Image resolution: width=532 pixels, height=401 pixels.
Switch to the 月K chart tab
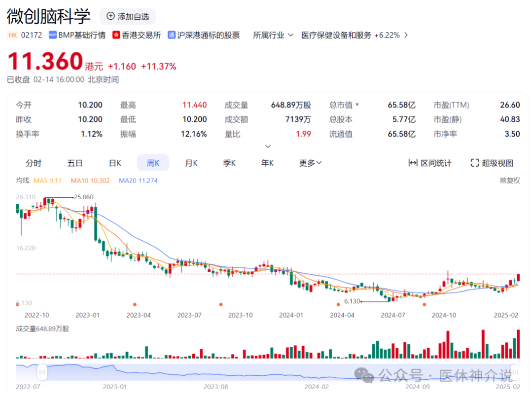pyautogui.click(x=191, y=163)
